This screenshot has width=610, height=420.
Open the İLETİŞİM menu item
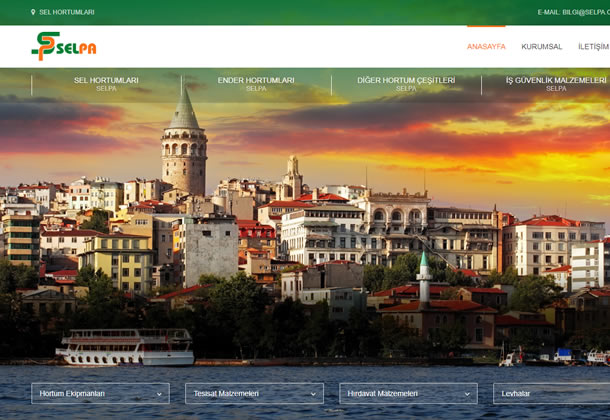[x=594, y=47]
